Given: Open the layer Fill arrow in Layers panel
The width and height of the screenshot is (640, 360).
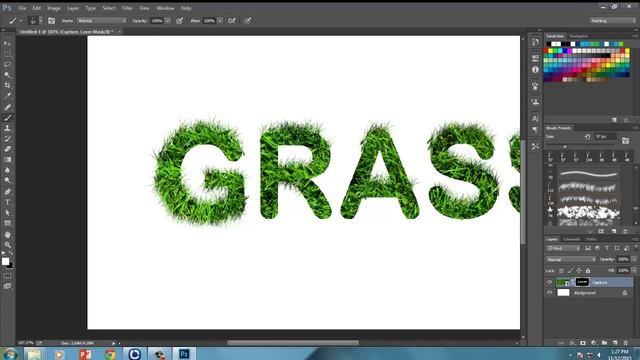Looking at the screenshot, I should (634, 270).
